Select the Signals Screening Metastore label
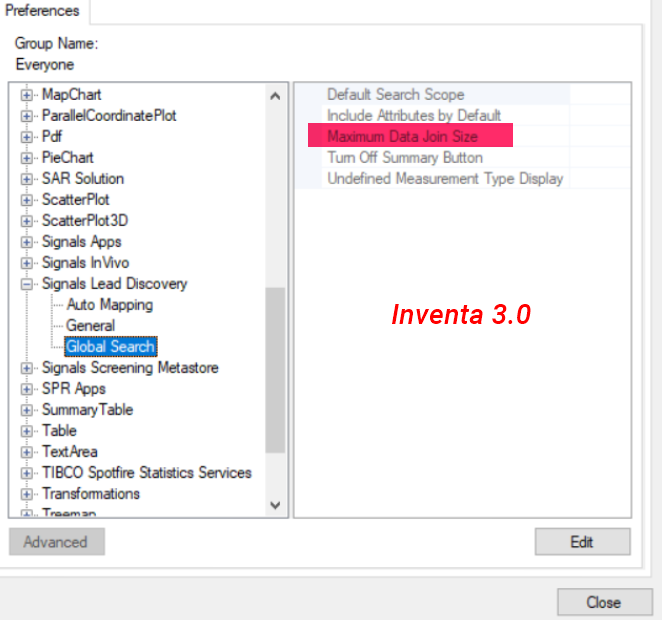Viewport: 662px width, 620px height. click(130, 368)
